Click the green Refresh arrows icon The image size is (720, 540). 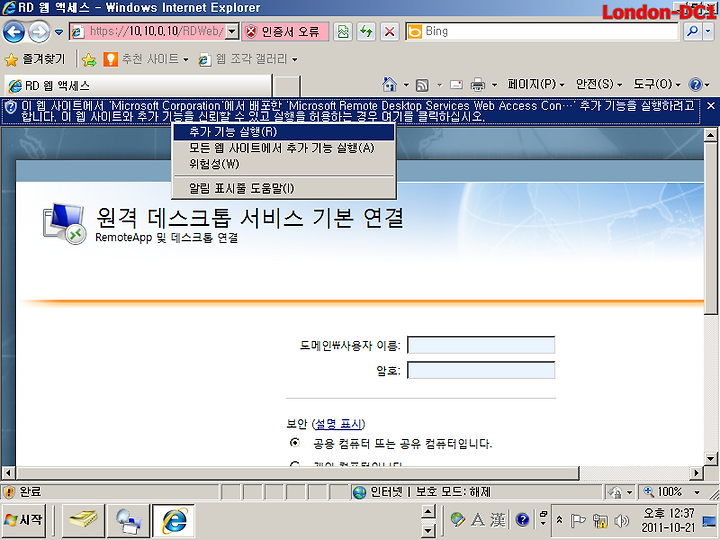coord(366,31)
